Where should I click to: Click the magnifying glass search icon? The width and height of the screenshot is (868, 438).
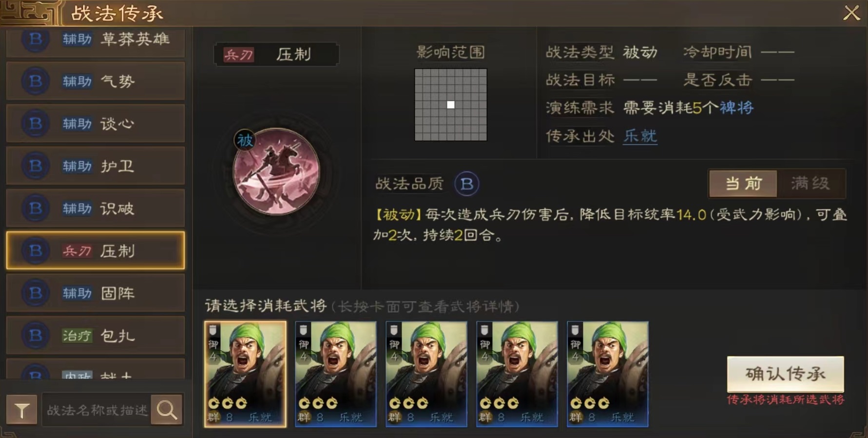click(167, 410)
